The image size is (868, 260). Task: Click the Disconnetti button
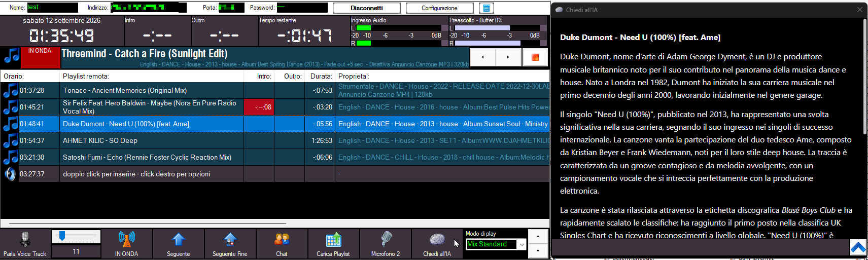click(x=367, y=8)
